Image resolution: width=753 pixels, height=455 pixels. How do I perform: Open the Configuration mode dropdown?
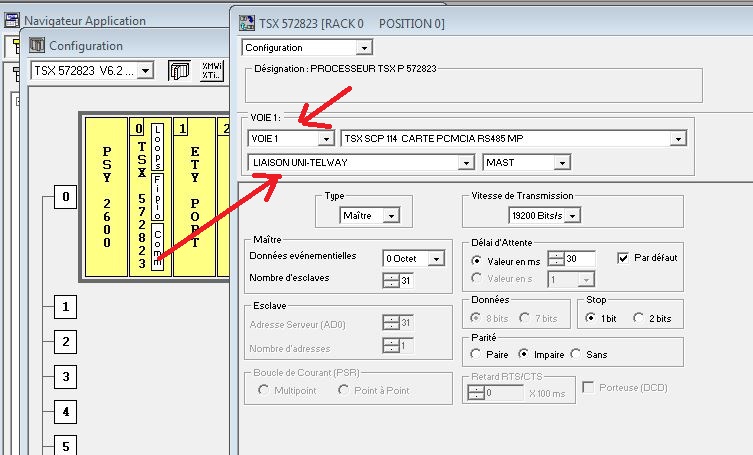point(364,48)
